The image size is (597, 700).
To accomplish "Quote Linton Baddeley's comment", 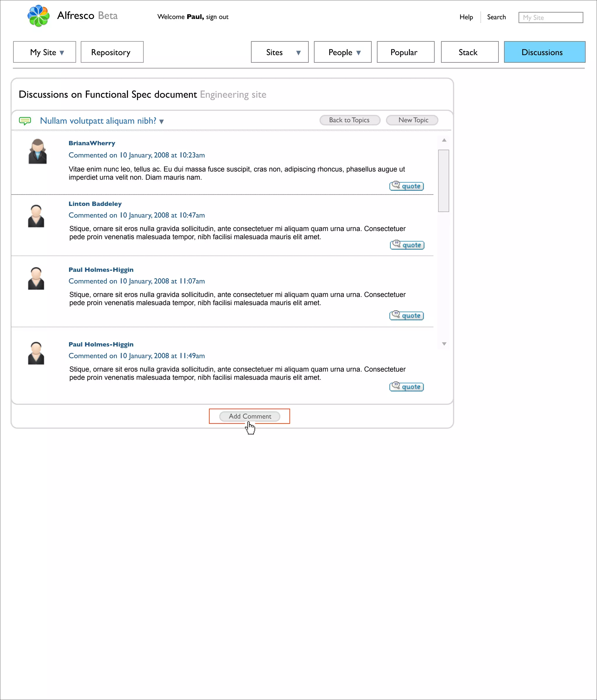I will 407,245.
